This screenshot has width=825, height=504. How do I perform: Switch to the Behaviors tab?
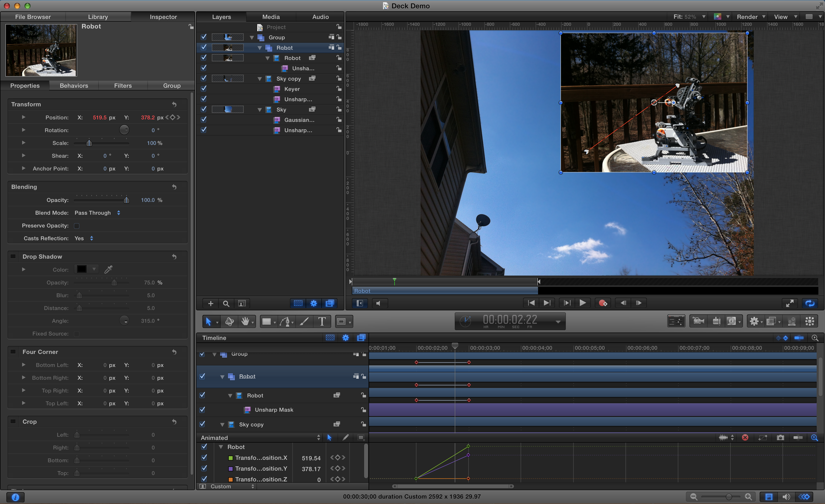coord(74,85)
